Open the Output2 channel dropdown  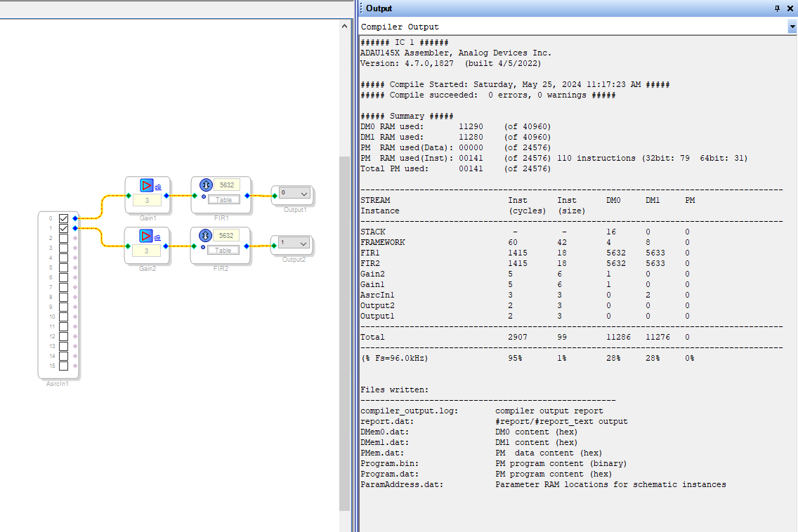click(294, 243)
